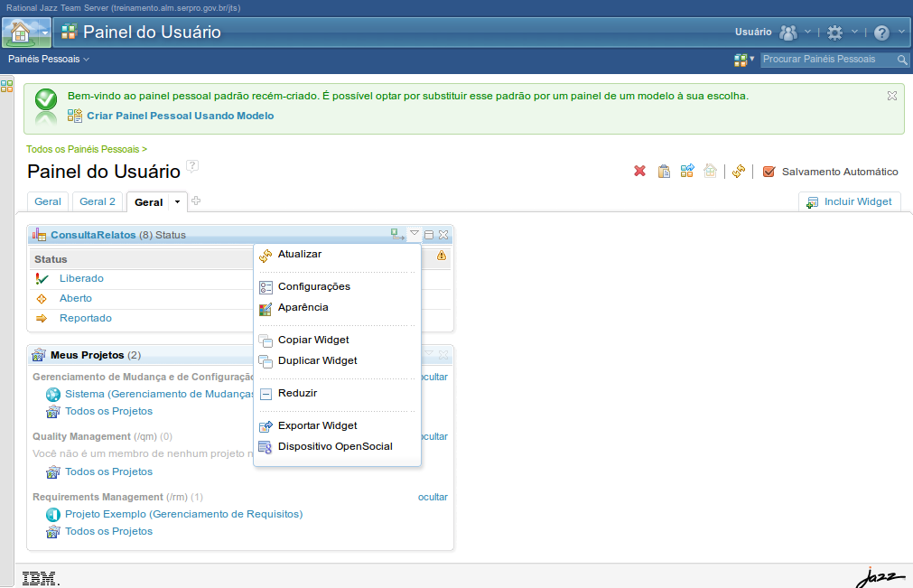Open the dashboard search scope dropdown
Screen dimensions: 913x588
tap(744, 60)
